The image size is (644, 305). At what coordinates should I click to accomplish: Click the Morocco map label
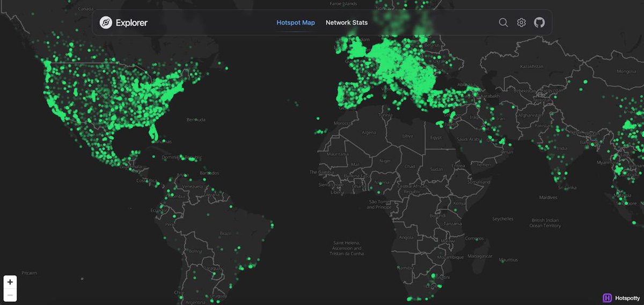tap(343, 123)
